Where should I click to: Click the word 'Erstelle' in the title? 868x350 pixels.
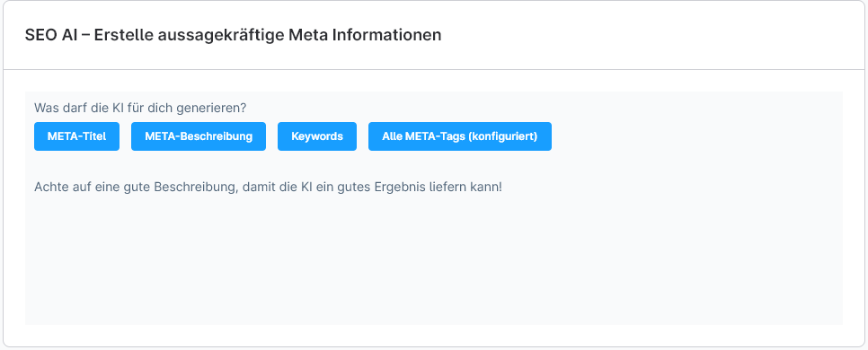point(123,35)
